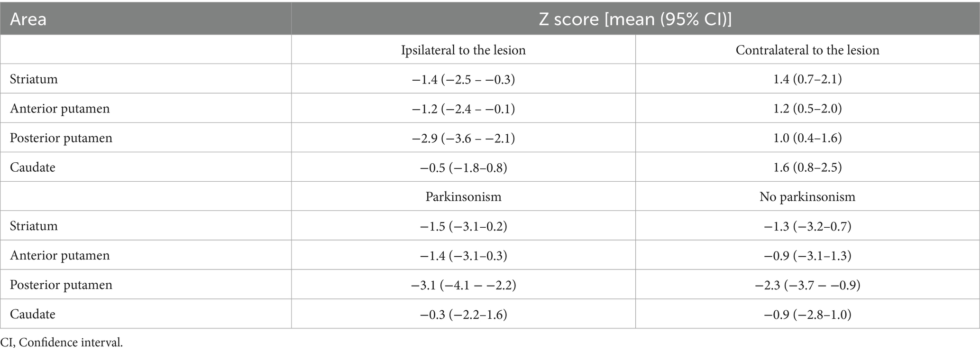The width and height of the screenshot is (980, 353).
Task: Select the cell reading −1.4 (−2.5 – −0.3)
Action: tap(463, 79)
